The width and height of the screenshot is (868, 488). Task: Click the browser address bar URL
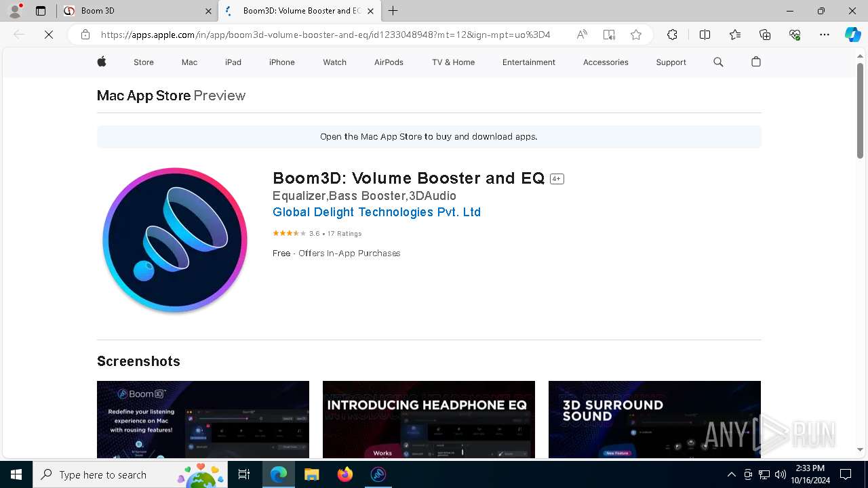click(325, 35)
